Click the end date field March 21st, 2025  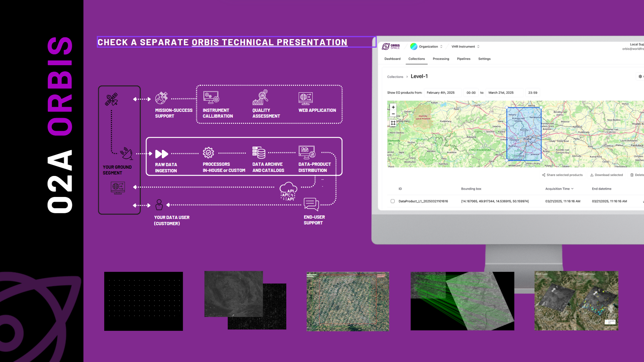coord(504,93)
